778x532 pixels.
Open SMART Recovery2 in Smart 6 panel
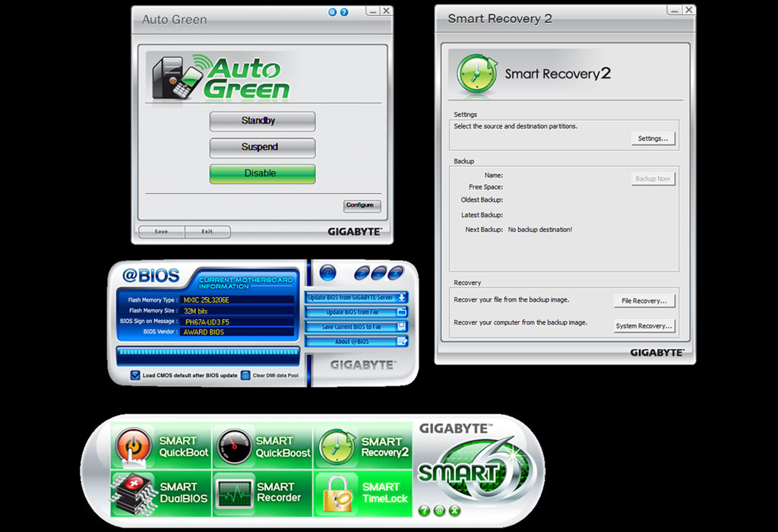(x=363, y=446)
